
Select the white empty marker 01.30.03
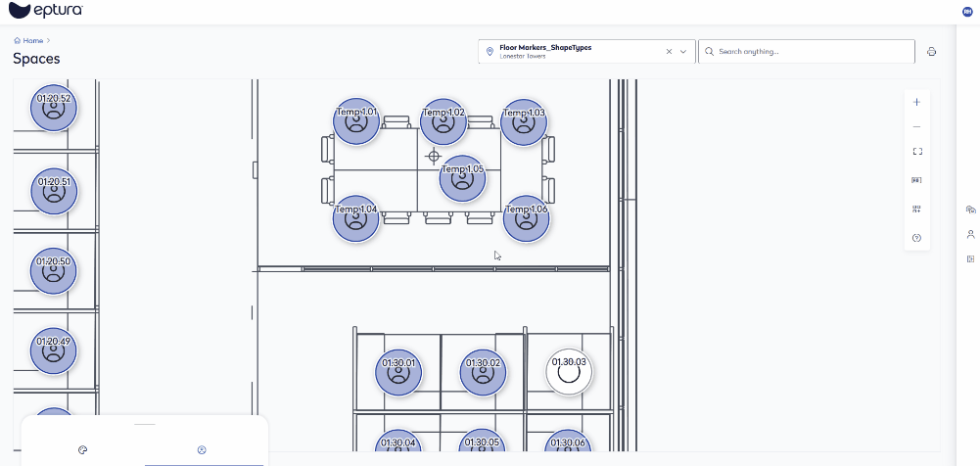tap(569, 372)
